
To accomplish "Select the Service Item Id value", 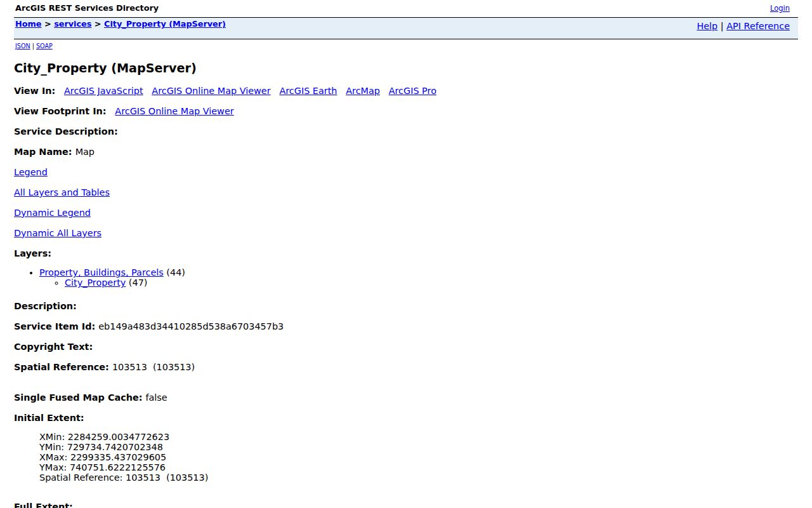I will 191,326.
